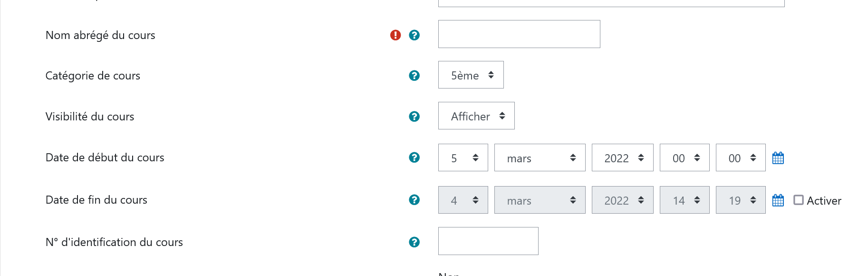The width and height of the screenshot is (868, 276).
Task: Open help for Visibilité du cours
Action: 414,117
